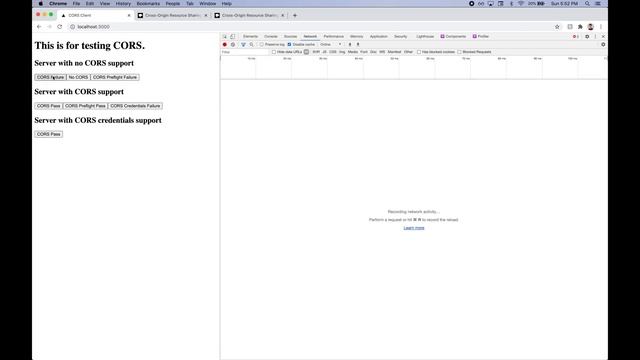The image size is (640, 360).
Task: Click the CORS Preflight Failure button
Action: click(x=115, y=77)
